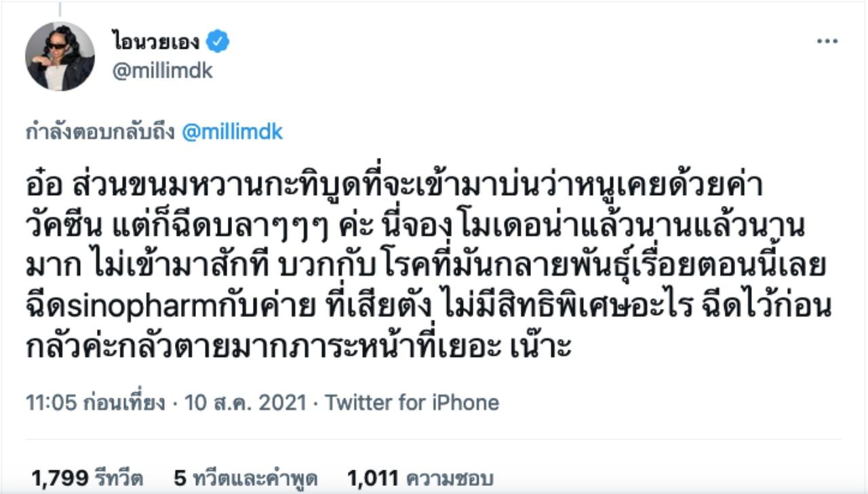Open the ความชอบ likes label

tap(449, 478)
